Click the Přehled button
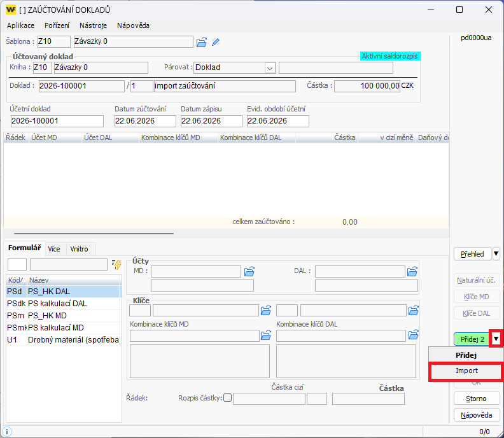This screenshot has height=438, width=504. (472, 254)
